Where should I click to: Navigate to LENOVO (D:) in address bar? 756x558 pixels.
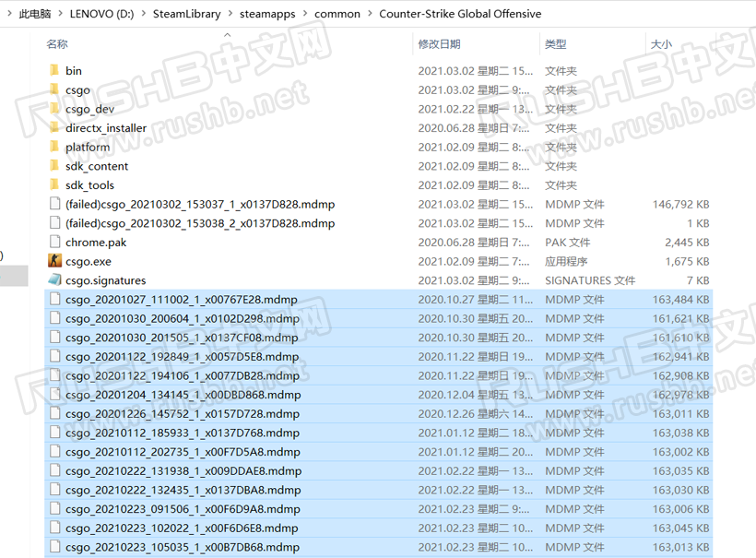(x=107, y=14)
